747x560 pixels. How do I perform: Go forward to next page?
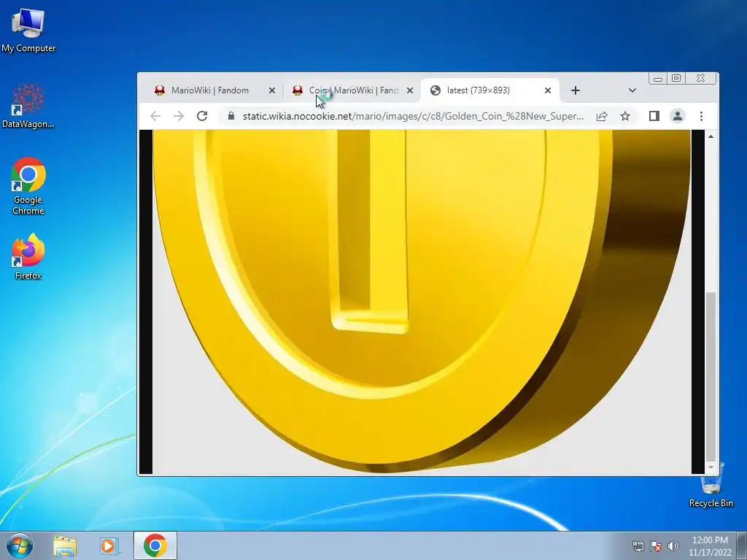coord(179,116)
